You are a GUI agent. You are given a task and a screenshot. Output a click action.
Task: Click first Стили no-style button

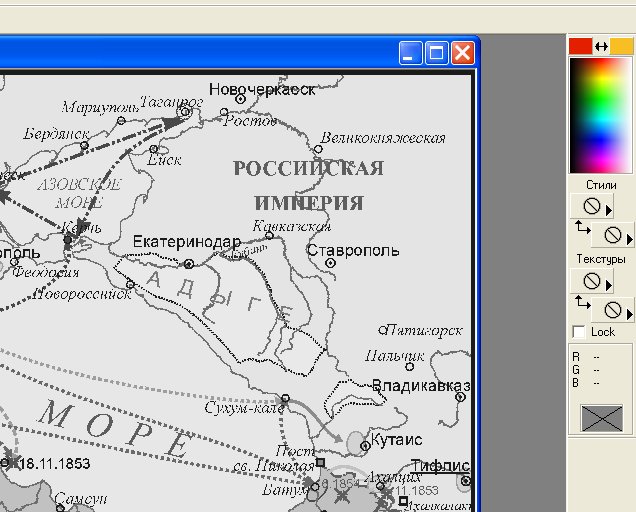tap(591, 206)
